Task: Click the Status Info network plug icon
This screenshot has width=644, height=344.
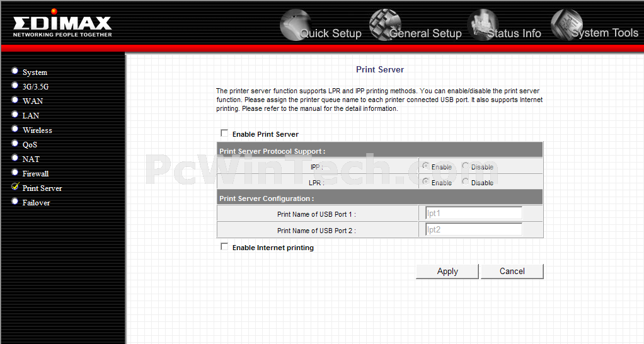Action: [483, 25]
